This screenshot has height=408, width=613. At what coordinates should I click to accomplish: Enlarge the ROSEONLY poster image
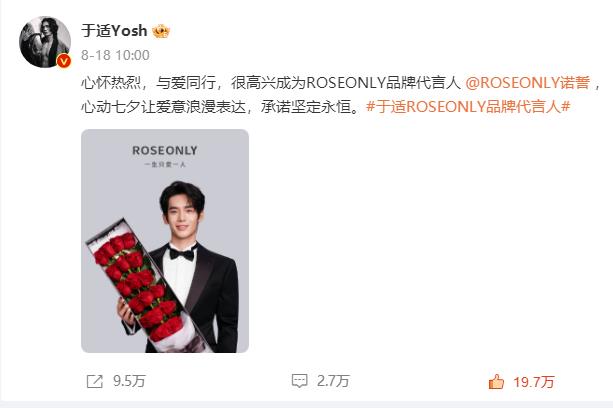[165, 241]
